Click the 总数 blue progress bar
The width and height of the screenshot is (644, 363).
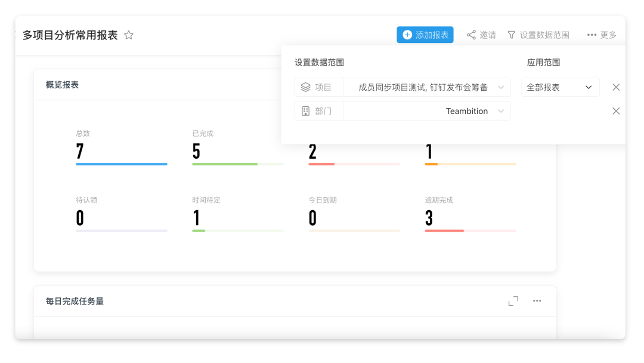click(x=121, y=164)
